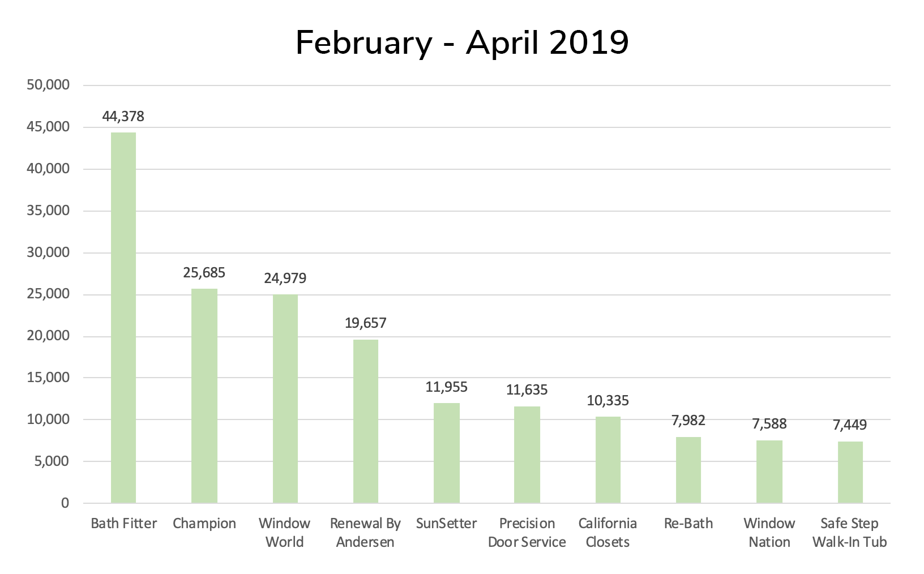Click the Renewal By Andersen axis label
The image size is (924, 574).
point(366,533)
